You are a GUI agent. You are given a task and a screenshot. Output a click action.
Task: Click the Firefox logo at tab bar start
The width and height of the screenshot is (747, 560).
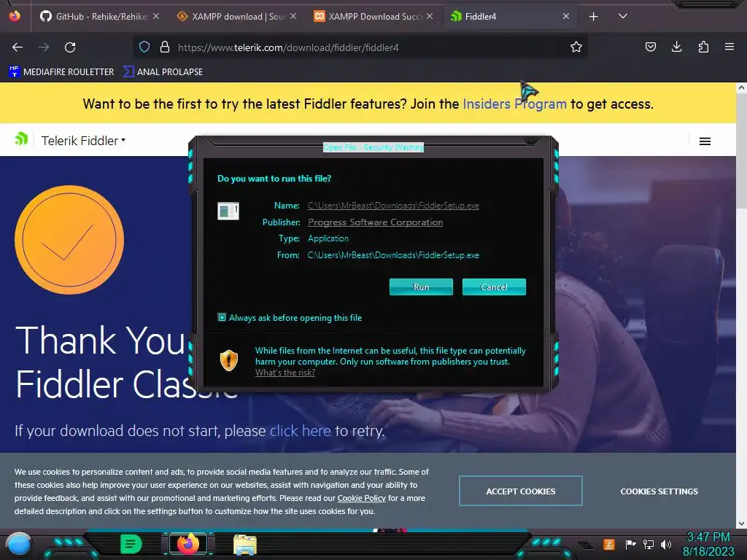pyautogui.click(x=15, y=16)
